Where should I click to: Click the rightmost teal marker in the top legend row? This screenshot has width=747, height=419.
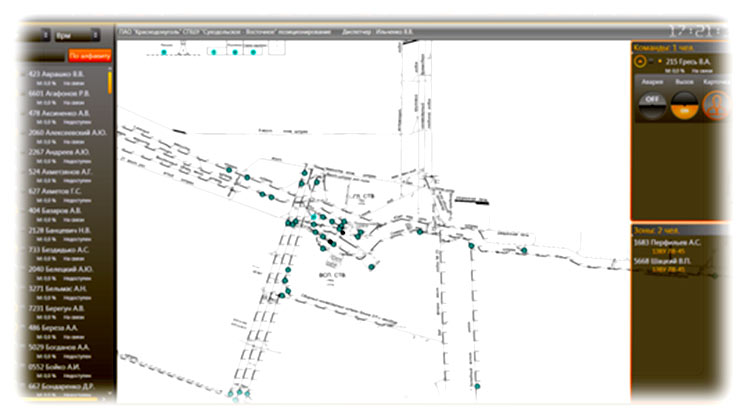253,53
